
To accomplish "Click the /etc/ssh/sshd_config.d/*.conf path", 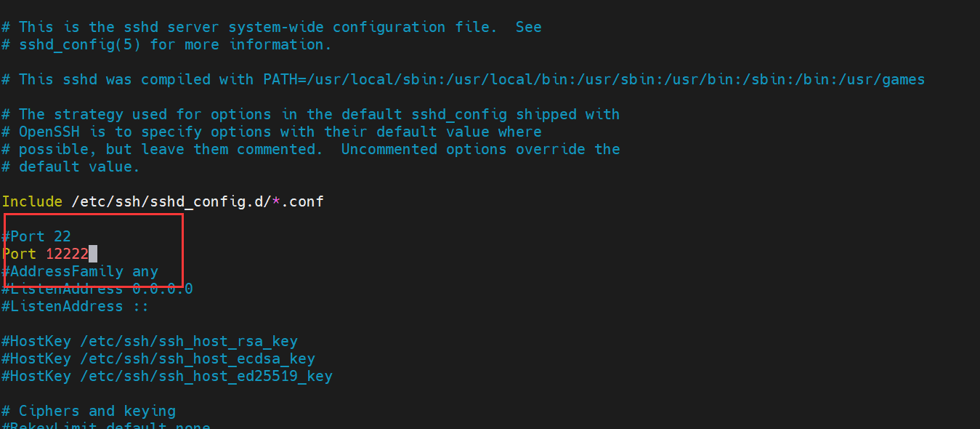I will 198,201.
